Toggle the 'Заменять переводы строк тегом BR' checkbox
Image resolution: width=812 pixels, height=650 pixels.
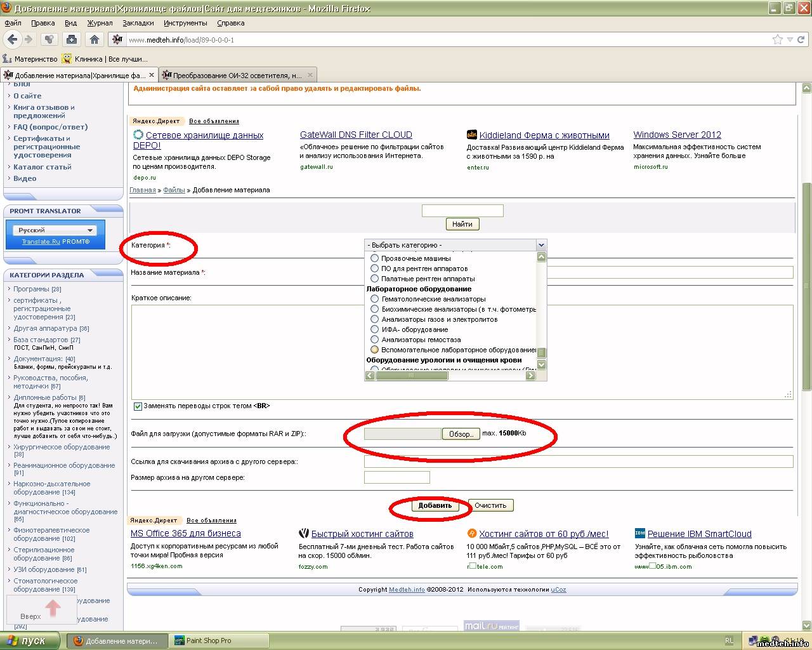tap(138, 406)
